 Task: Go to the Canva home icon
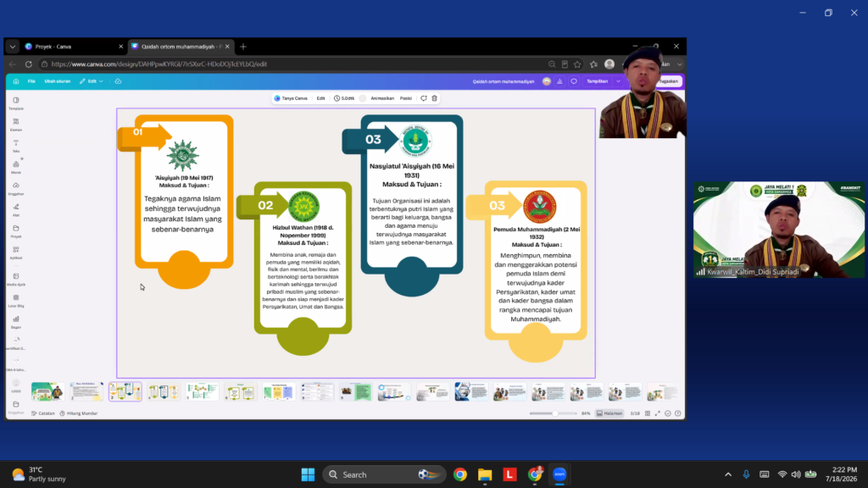coord(16,81)
